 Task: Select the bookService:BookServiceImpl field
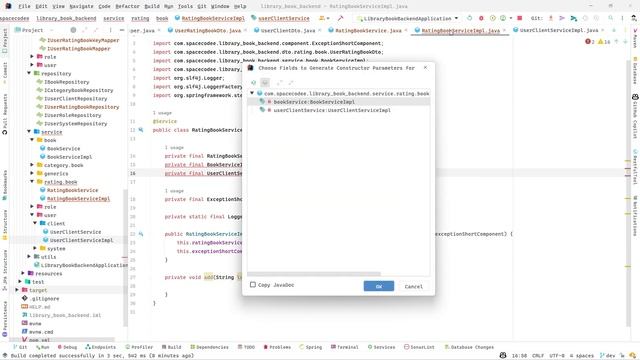[x=338, y=102]
